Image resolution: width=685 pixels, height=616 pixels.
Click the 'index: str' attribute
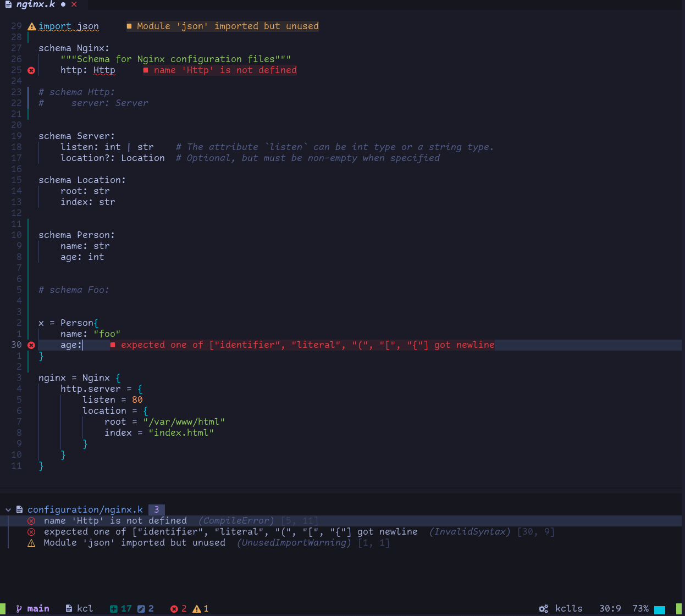click(88, 202)
